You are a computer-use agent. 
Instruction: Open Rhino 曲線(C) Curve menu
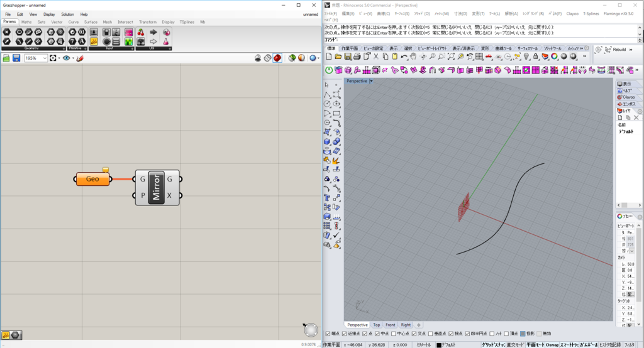[383, 14]
